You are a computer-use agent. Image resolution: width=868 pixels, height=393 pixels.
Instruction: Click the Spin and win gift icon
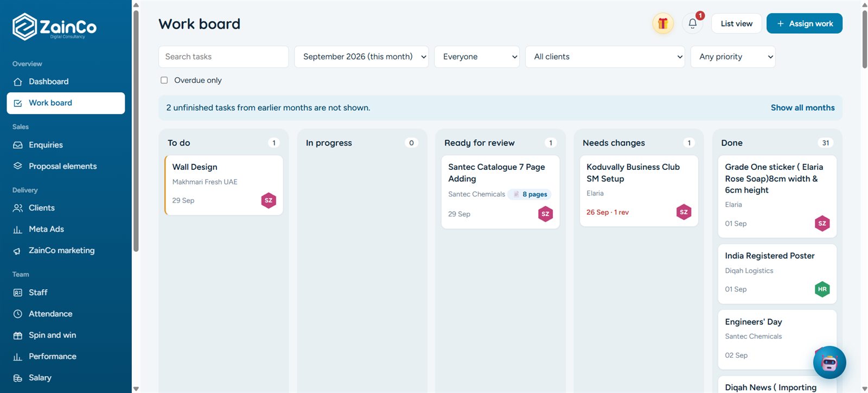coord(18,335)
